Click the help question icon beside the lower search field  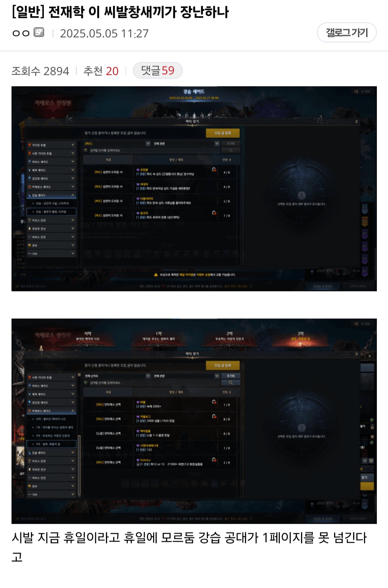pos(86,383)
